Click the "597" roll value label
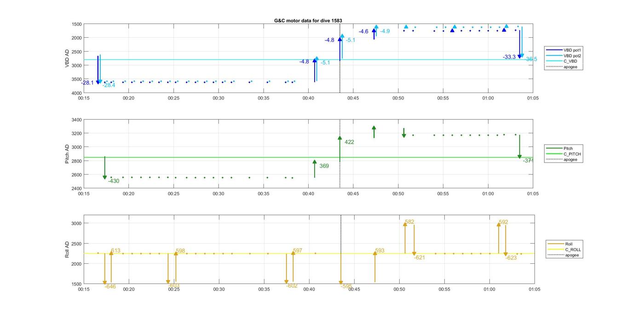Screen dimensions: 644x319 298,251
